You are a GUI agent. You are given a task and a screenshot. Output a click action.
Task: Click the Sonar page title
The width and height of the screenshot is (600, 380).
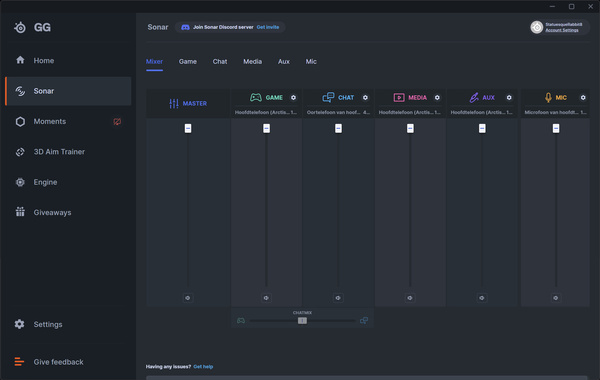(158, 27)
